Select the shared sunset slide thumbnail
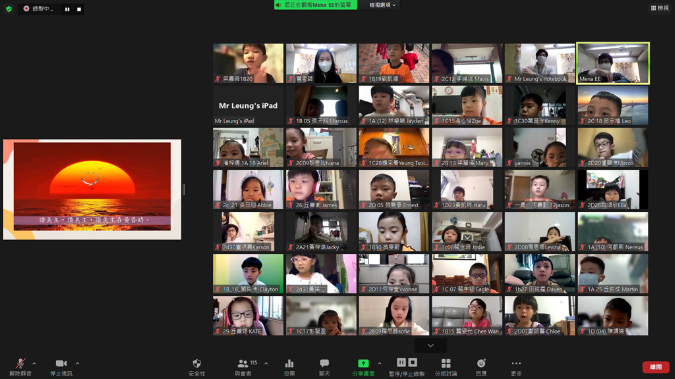Screen dimensions: 675x379 92,189
